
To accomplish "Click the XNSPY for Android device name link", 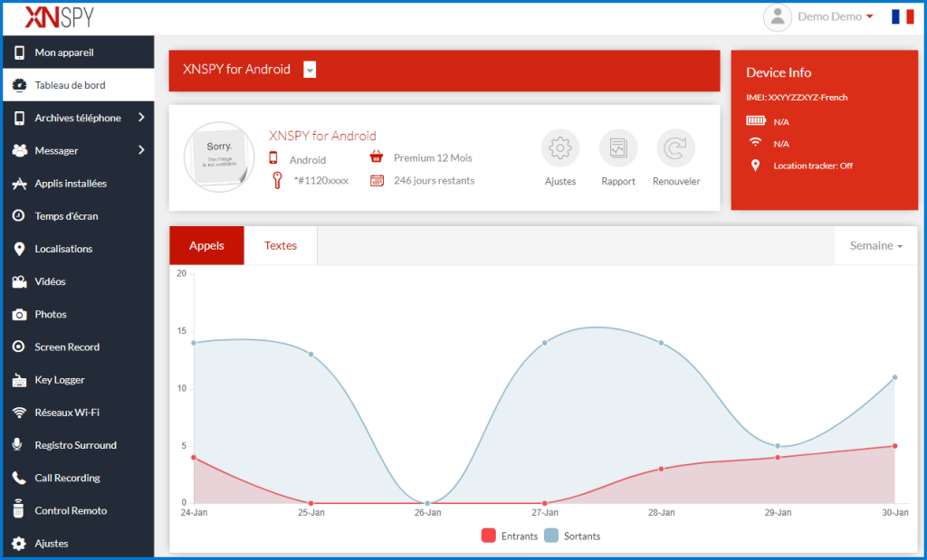I will [x=322, y=136].
